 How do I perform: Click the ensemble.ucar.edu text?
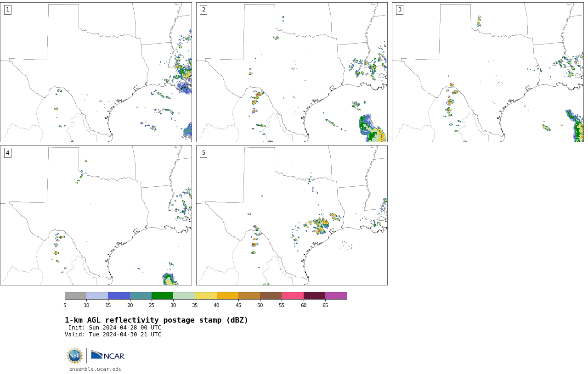96,369
